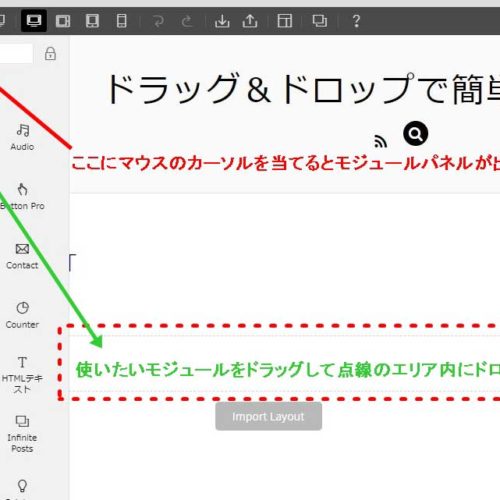Click the duplicate layers toolbar icon
The height and width of the screenshot is (500, 500).
coord(320,21)
